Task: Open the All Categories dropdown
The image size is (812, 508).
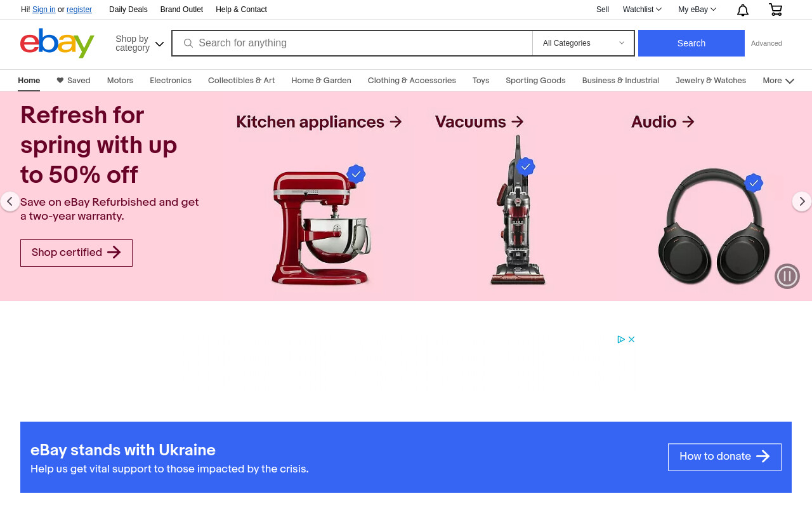Action: pyautogui.click(x=584, y=43)
